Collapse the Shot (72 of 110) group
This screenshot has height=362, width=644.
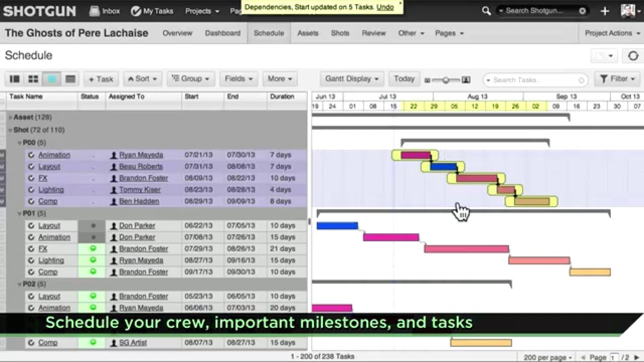(x=11, y=130)
